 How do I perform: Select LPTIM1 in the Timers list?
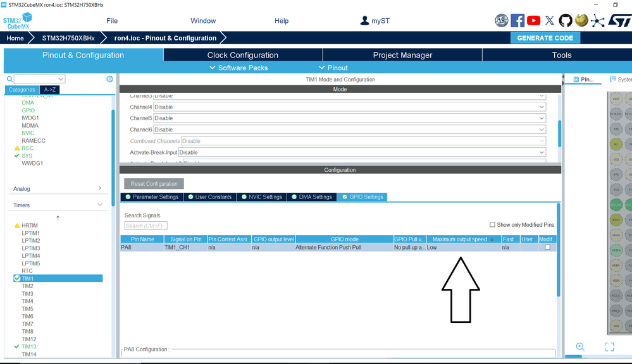tap(30, 233)
